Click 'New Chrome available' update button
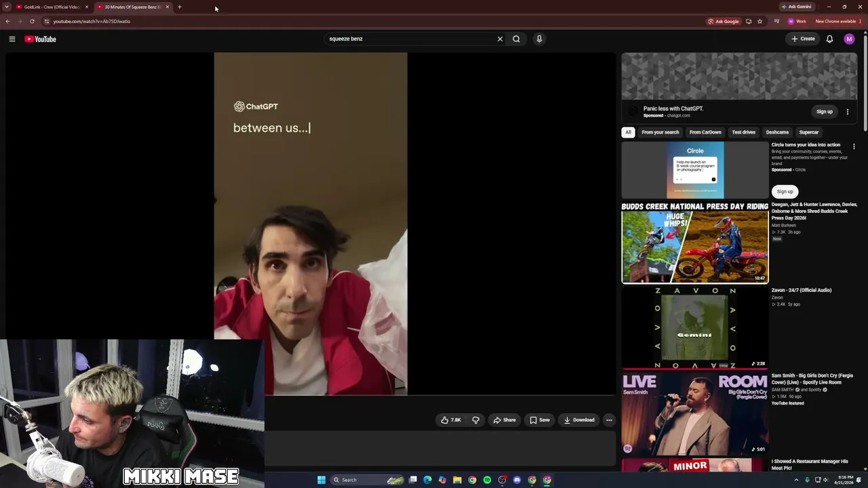The width and height of the screenshot is (868, 488). (839, 21)
